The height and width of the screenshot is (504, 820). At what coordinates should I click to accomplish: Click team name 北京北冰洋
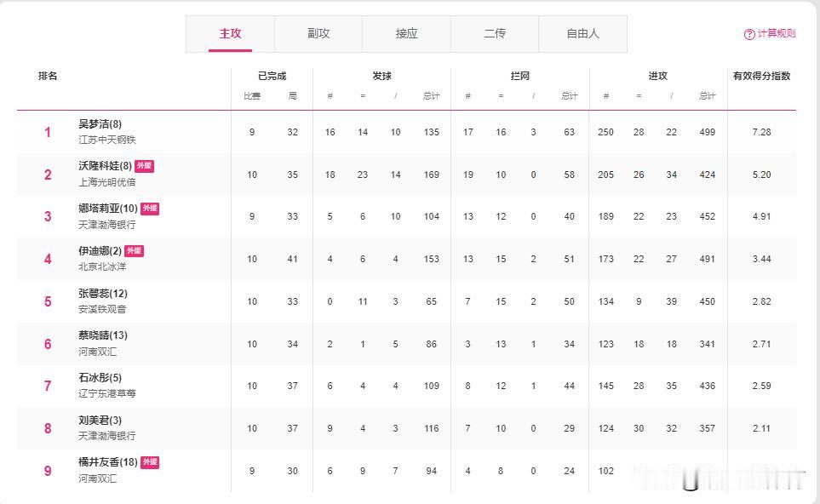click(101, 266)
